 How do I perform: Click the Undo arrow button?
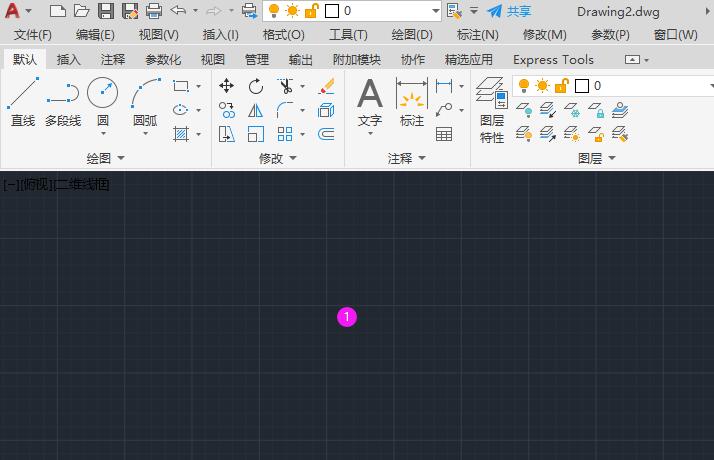[178, 10]
